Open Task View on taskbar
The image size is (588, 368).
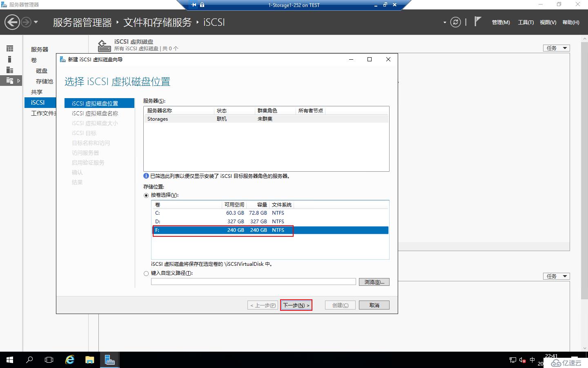coord(49,360)
